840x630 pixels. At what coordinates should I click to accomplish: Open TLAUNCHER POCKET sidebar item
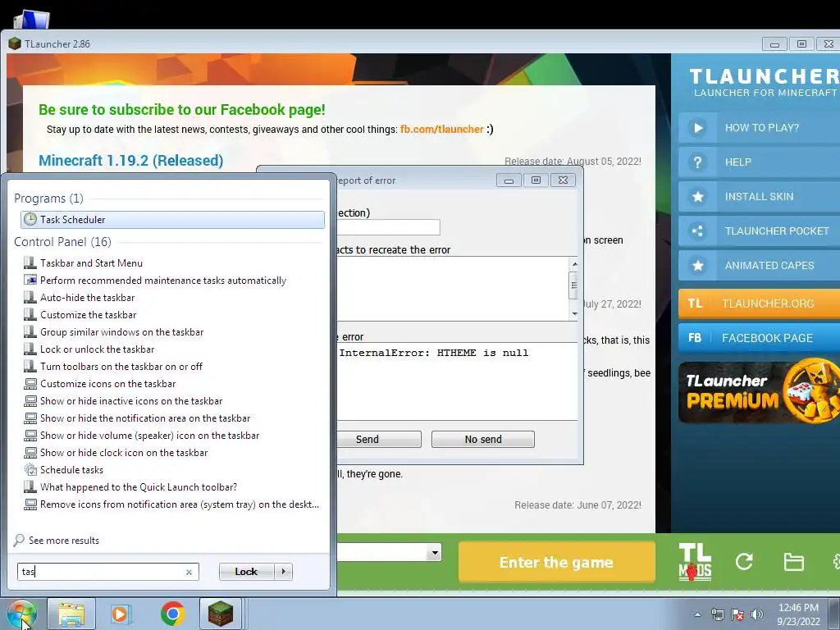(759, 231)
